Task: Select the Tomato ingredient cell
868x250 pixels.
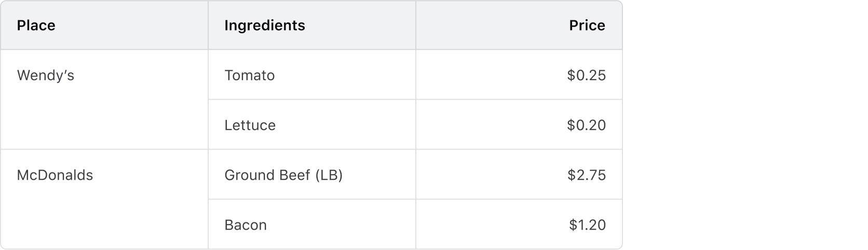Action: (x=249, y=76)
